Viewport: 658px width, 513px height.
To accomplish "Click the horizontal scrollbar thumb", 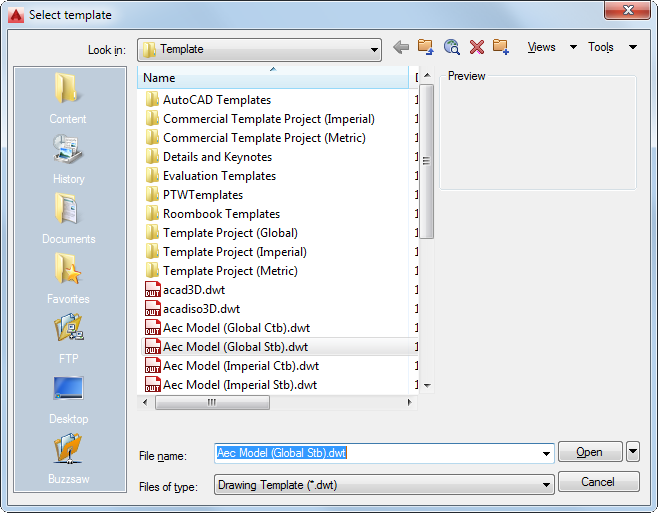I will point(212,403).
